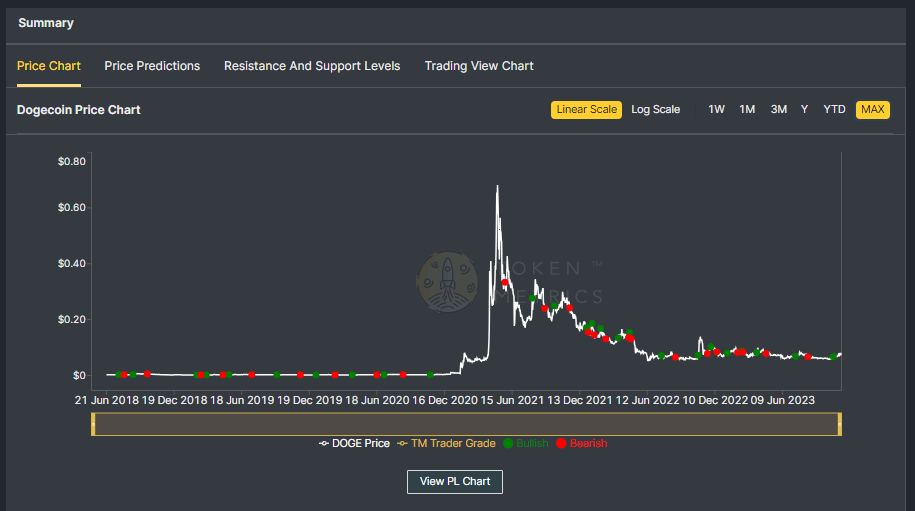Select Linear Scale option
915x511 pixels.
[586, 110]
